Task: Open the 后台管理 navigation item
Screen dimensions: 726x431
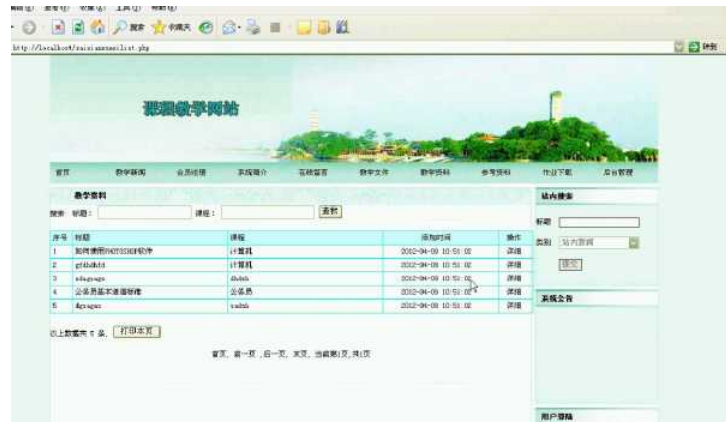Action: 618,173
